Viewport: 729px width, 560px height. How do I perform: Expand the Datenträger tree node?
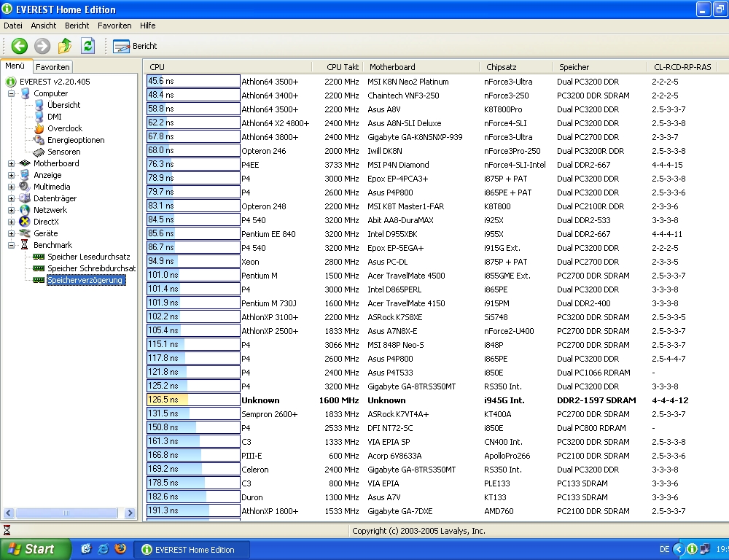click(x=11, y=198)
